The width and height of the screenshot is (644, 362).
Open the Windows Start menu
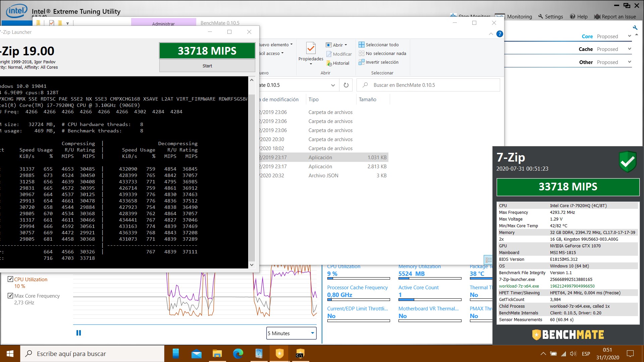[10, 354]
